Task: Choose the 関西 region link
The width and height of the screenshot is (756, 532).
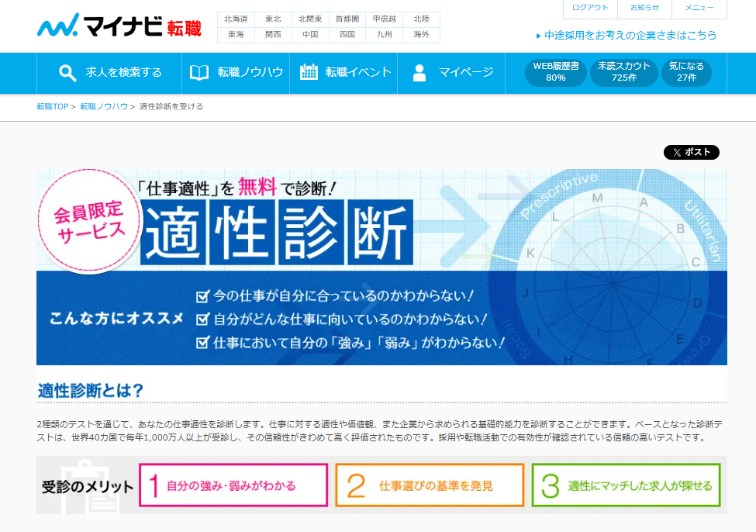Action: [x=273, y=35]
